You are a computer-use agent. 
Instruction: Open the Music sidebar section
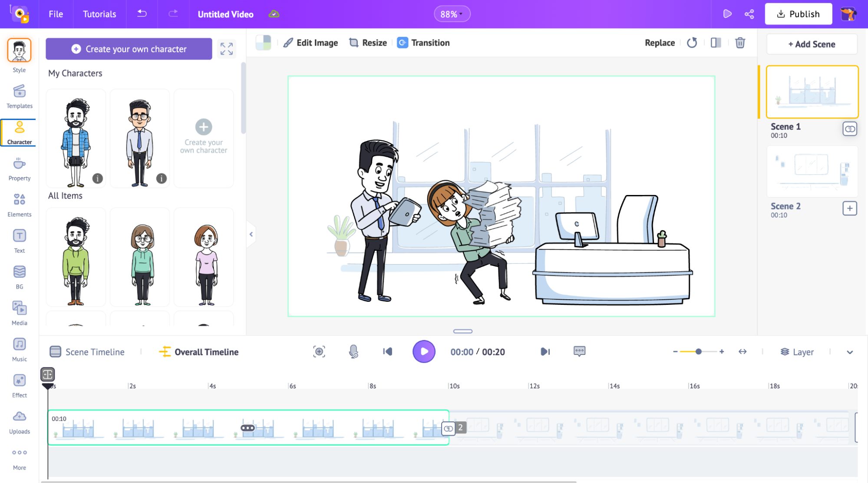point(19,350)
